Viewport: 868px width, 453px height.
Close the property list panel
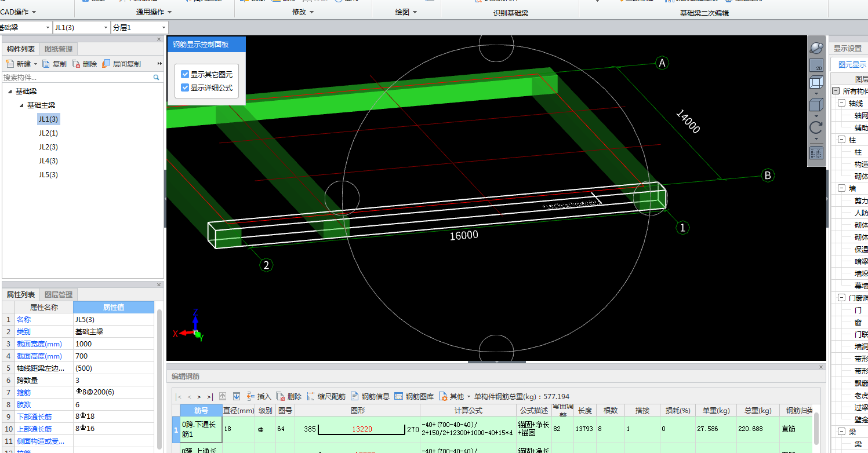[159, 285]
